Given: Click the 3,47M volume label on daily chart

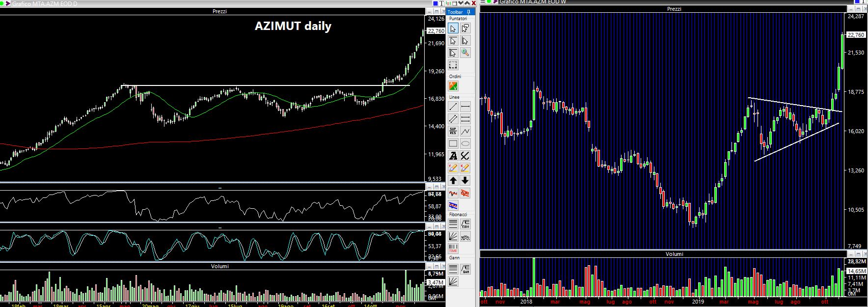Looking at the screenshot, I should tap(436, 282).
